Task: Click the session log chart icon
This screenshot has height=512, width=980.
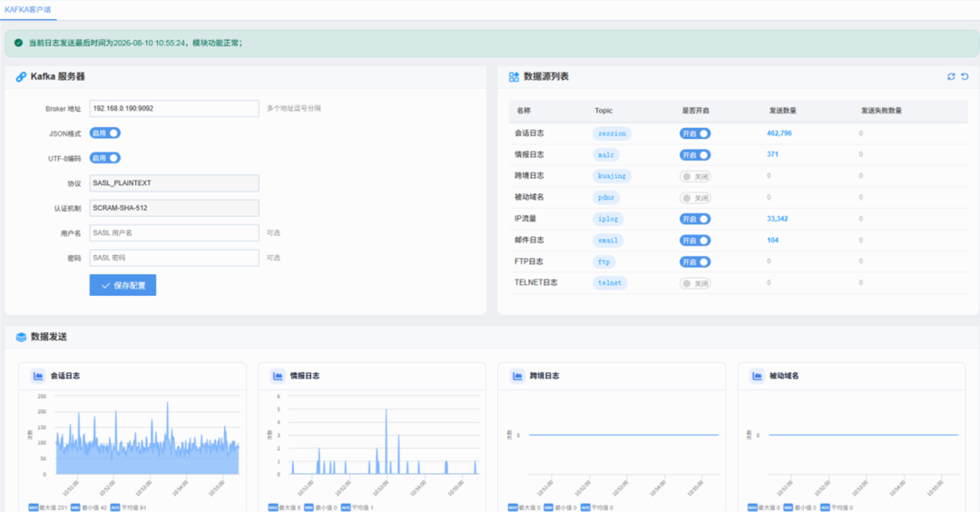Action: point(38,376)
